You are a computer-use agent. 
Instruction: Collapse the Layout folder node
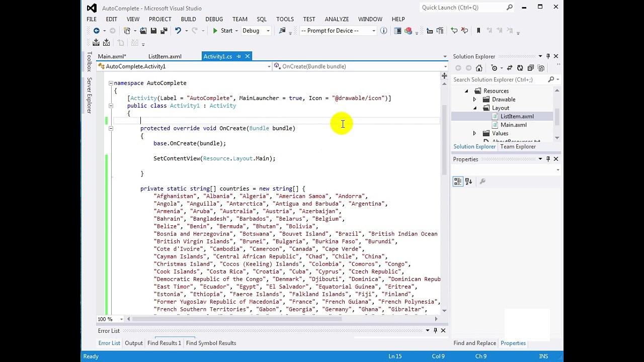(x=474, y=108)
